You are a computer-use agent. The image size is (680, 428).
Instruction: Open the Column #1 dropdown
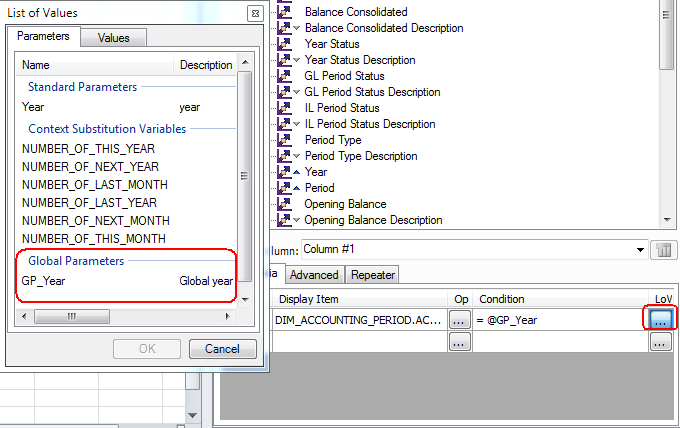(x=640, y=250)
